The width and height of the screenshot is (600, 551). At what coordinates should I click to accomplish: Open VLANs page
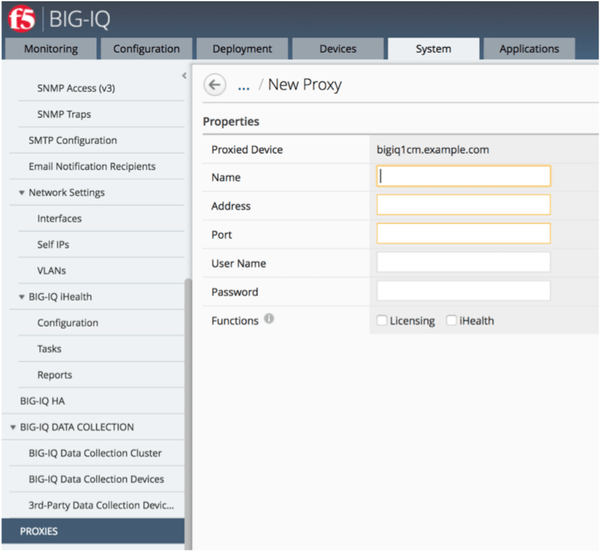pos(51,270)
